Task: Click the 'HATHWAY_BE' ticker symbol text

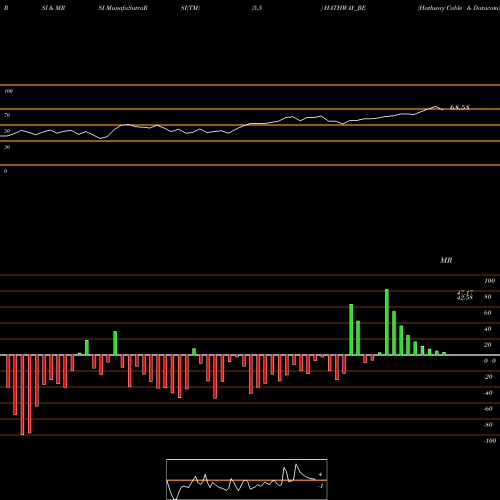Action: 344,8
